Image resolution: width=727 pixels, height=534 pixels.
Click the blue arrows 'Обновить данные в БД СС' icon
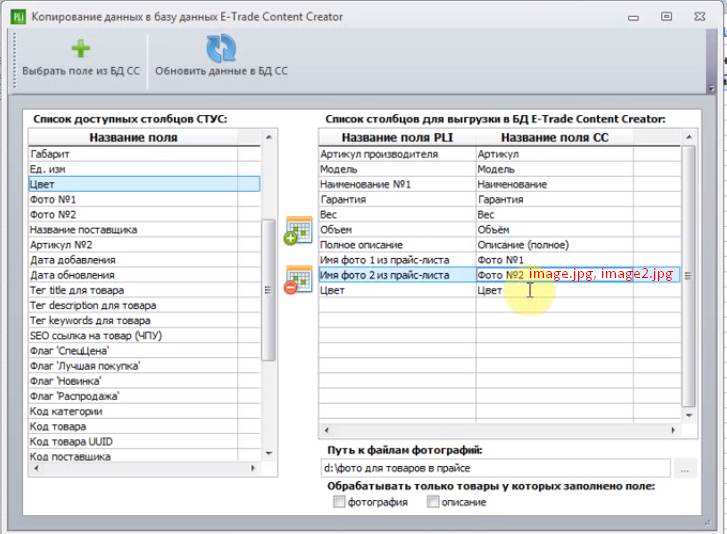coord(221,48)
